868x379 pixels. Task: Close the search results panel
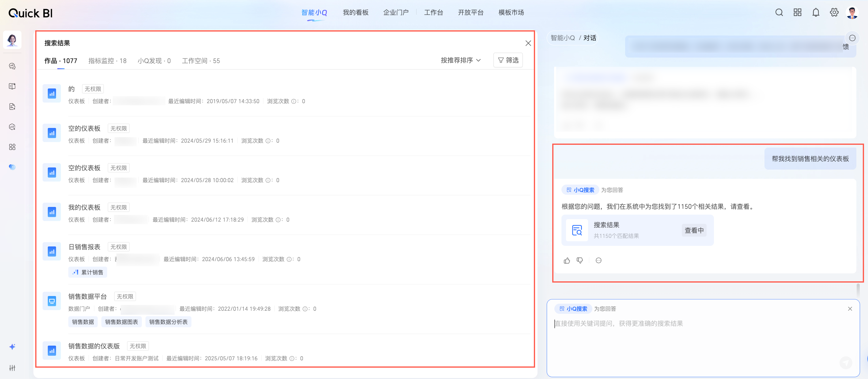[x=528, y=43]
